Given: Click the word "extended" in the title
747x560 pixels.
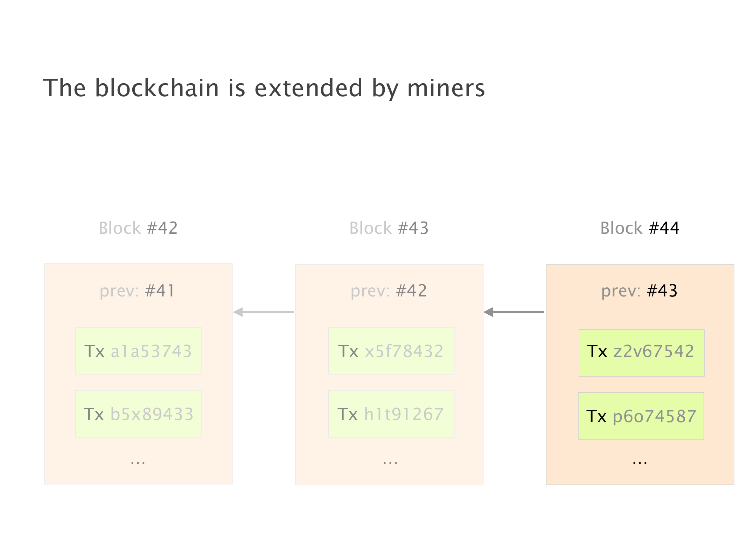Looking at the screenshot, I should [x=308, y=88].
